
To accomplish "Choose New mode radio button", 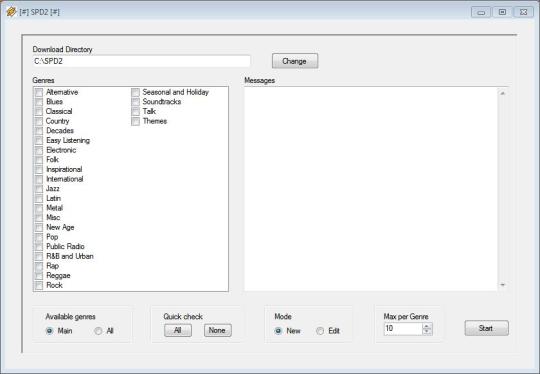I will (x=278, y=331).
